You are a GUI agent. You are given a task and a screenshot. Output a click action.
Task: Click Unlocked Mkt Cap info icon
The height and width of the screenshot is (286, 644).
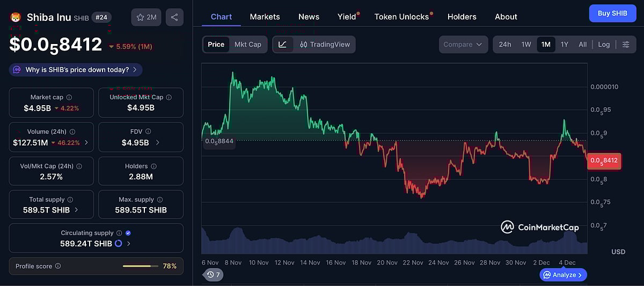point(169,97)
